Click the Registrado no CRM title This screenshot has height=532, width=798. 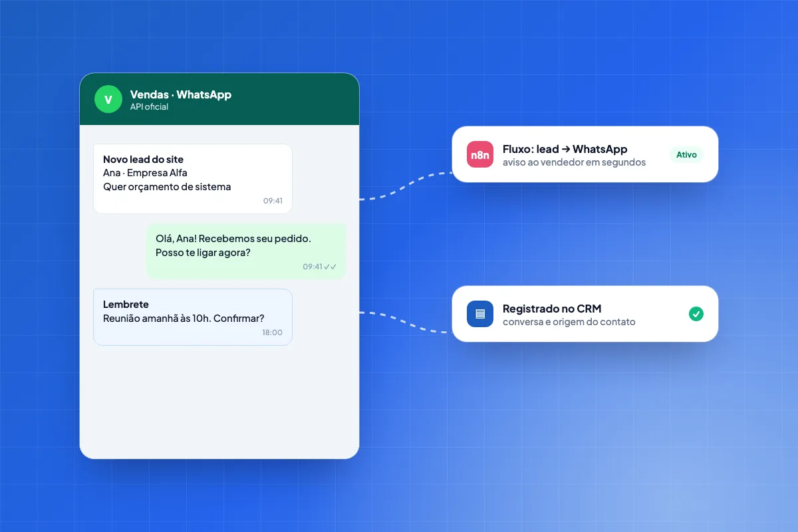(552, 309)
